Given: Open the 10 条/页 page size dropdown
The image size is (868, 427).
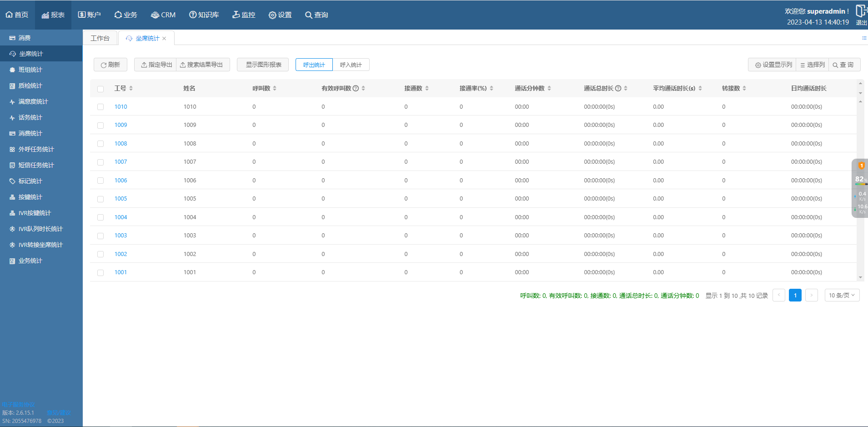Looking at the screenshot, I should point(842,295).
